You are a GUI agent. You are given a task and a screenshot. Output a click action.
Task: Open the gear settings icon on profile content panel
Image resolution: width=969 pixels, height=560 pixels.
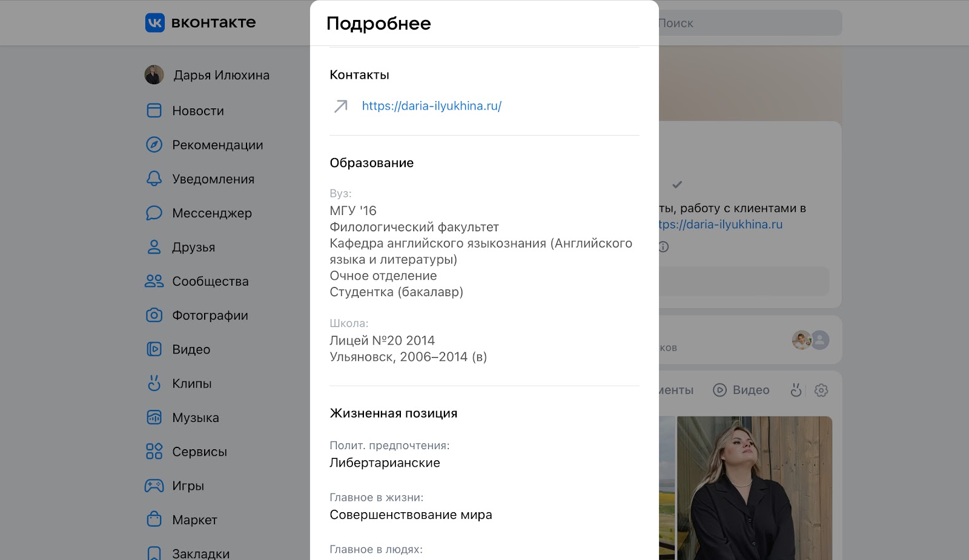(821, 390)
